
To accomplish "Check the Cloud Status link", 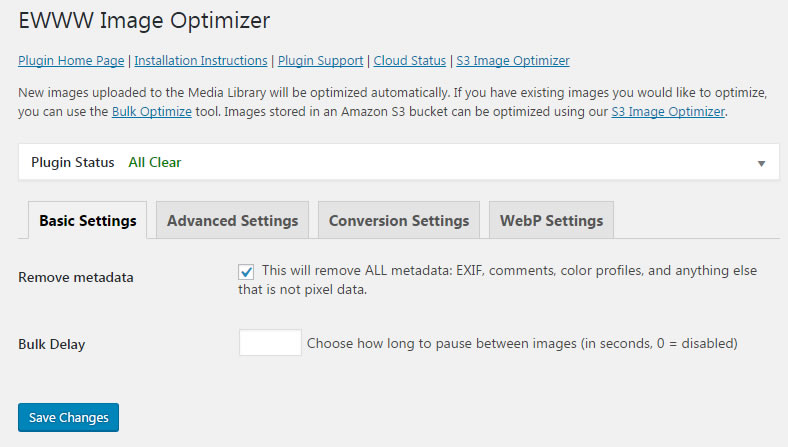I will [410, 61].
